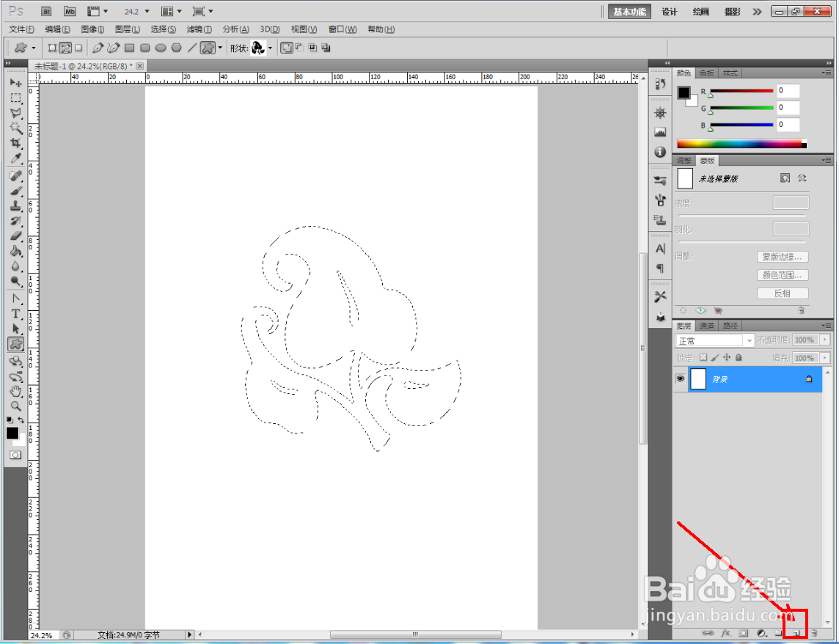Image resolution: width=839 pixels, height=644 pixels.
Task: Select the Zoom tool
Action: point(15,406)
